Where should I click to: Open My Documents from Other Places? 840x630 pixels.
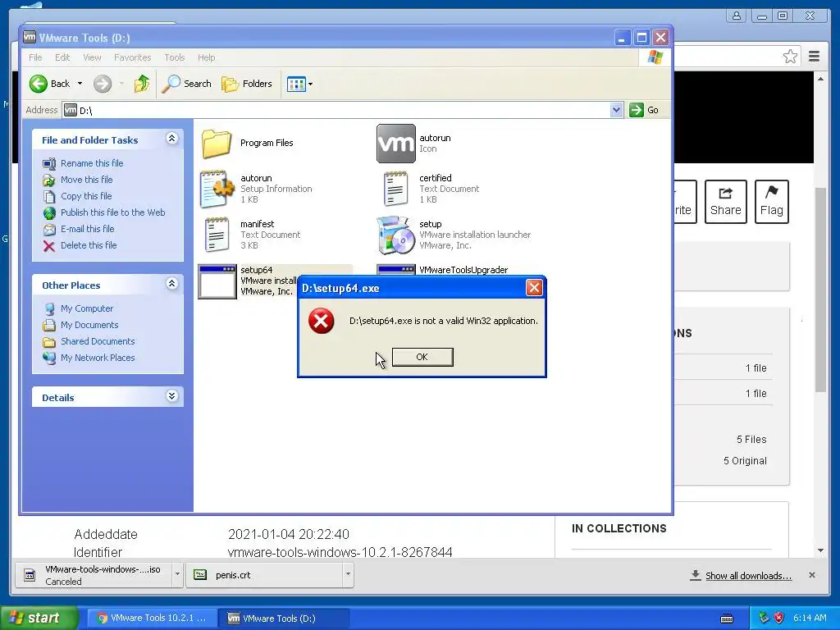[x=89, y=325]
